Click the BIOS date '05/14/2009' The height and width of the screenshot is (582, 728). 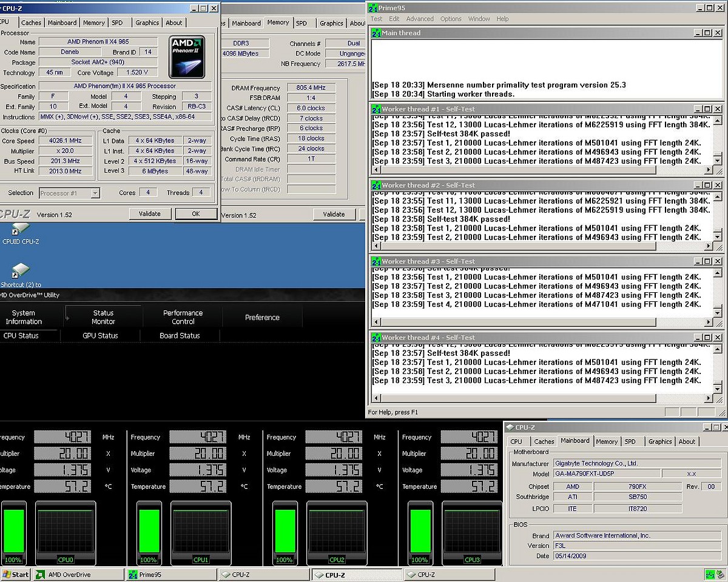(x=637, y=556)
